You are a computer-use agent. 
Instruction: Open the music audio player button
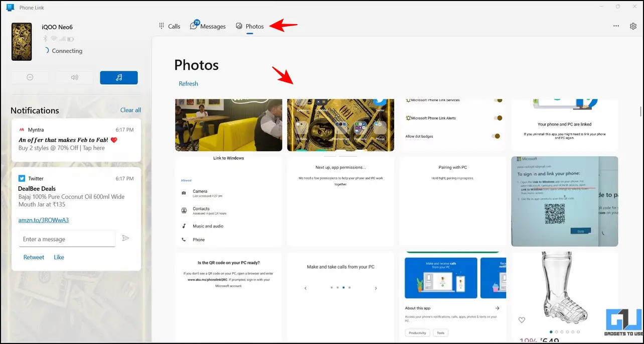click(x=119, y=77)
